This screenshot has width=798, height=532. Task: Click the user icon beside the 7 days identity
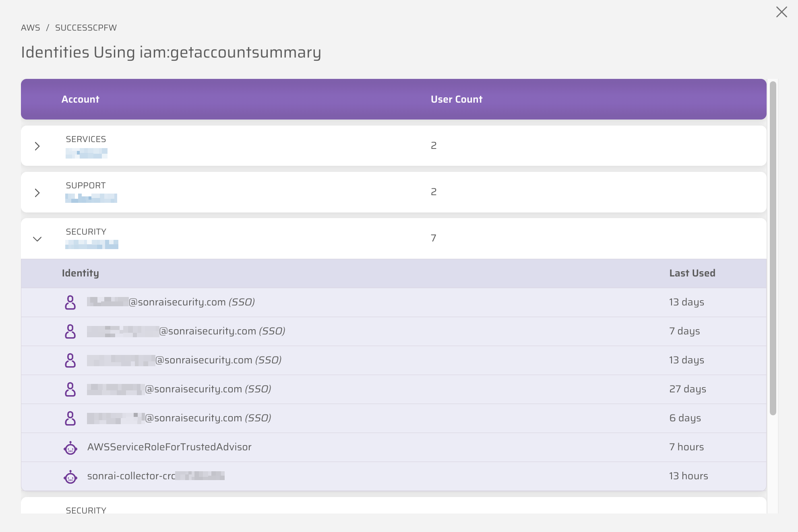70,331
